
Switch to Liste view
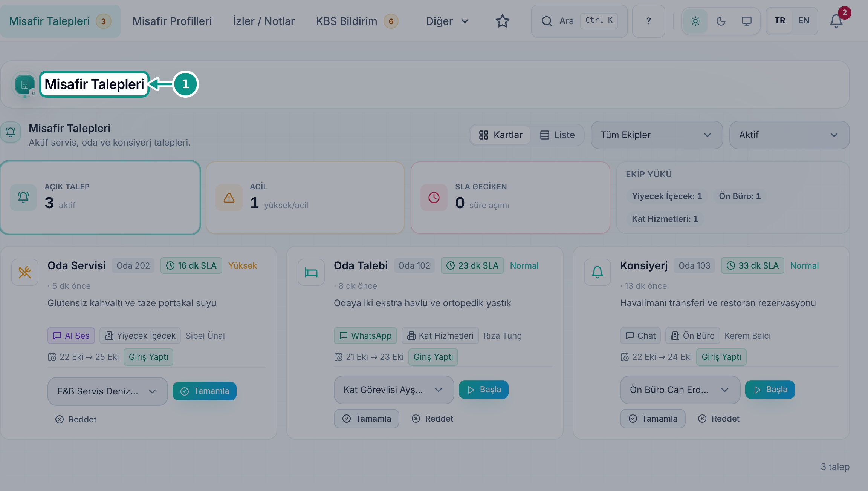click(558, 135)
